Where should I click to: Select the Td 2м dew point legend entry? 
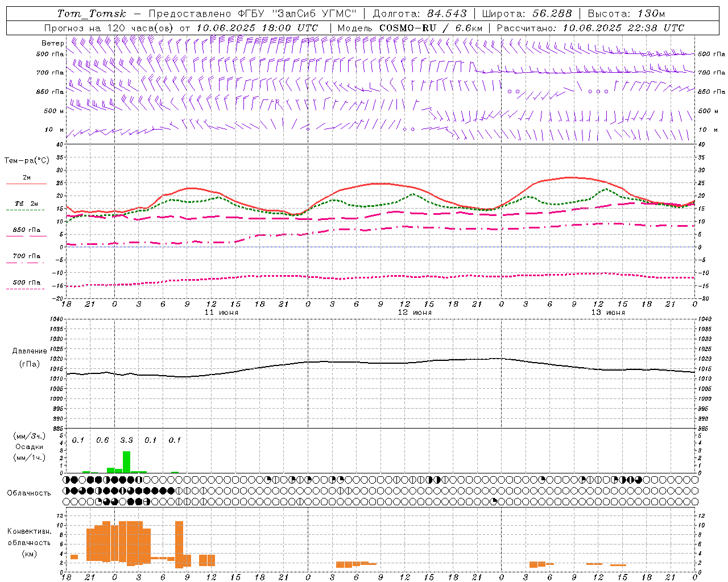[x=26, y=203]
